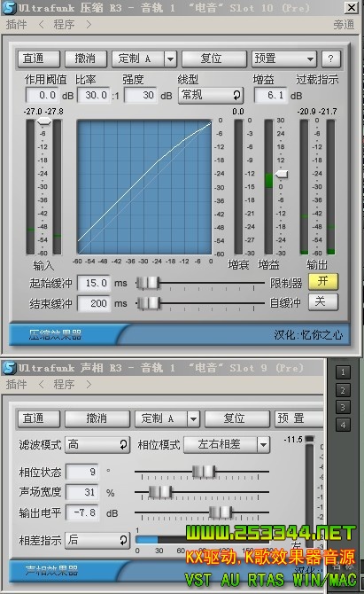This screenshot has width=364, height=594.
Task: Click the phase correlation meter bar
Action: [x=205, y=539]
